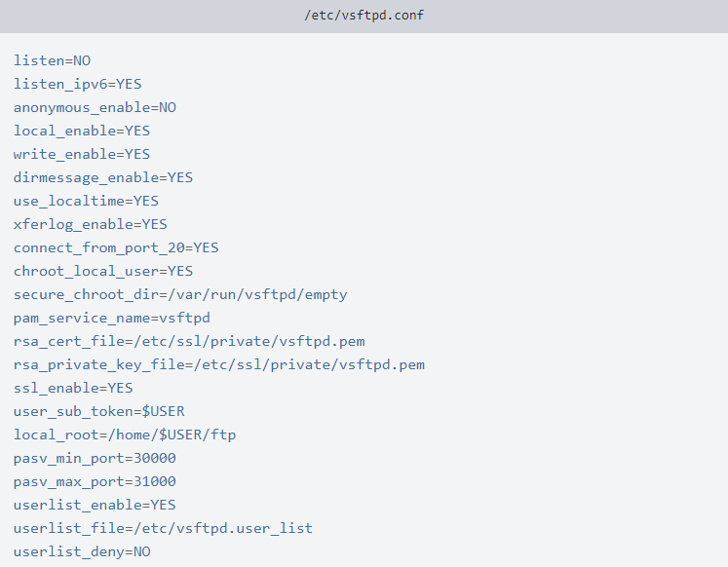Select the pasv_min_port=30000 line
The height and width of the screenshot is (567, 728).
pyautogui.click(x=95, y=459)
